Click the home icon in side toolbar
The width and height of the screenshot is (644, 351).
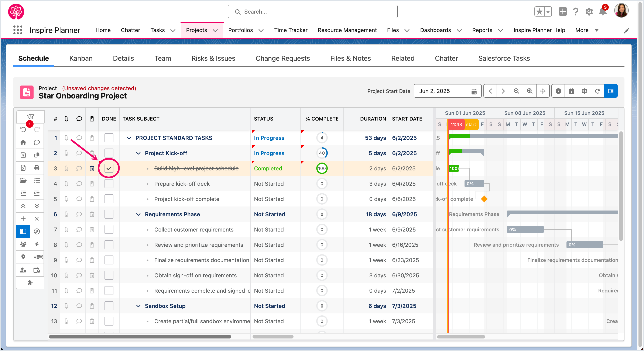[23, 142]
